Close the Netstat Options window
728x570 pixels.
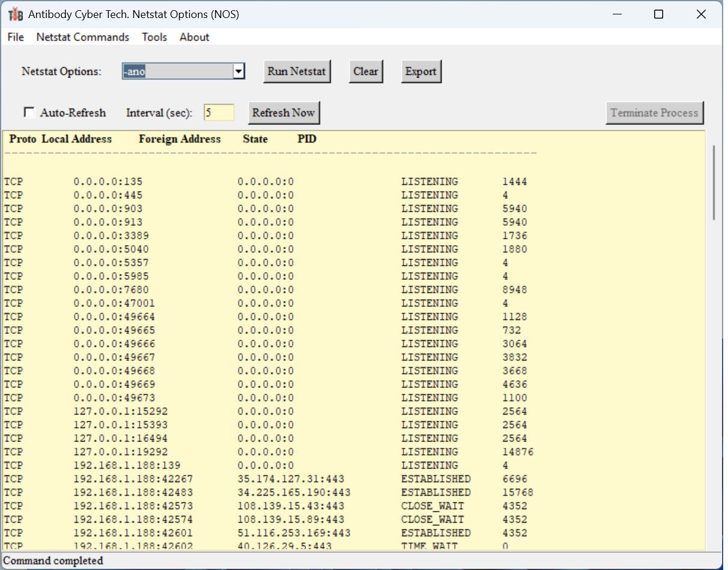click(701, 14)
